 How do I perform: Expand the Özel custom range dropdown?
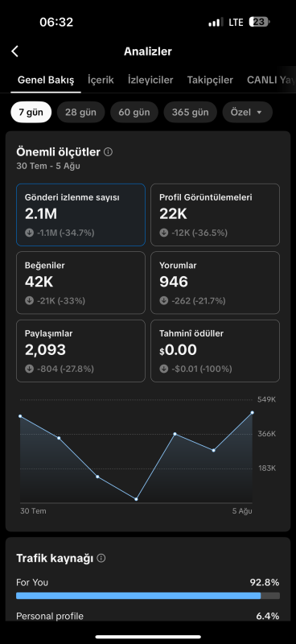pos(247,112)
